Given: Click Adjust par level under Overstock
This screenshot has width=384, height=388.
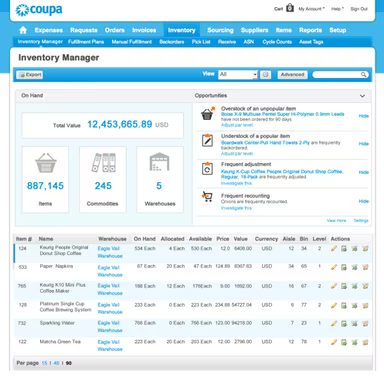Looking at the screenshot, I should click(237, 125).
